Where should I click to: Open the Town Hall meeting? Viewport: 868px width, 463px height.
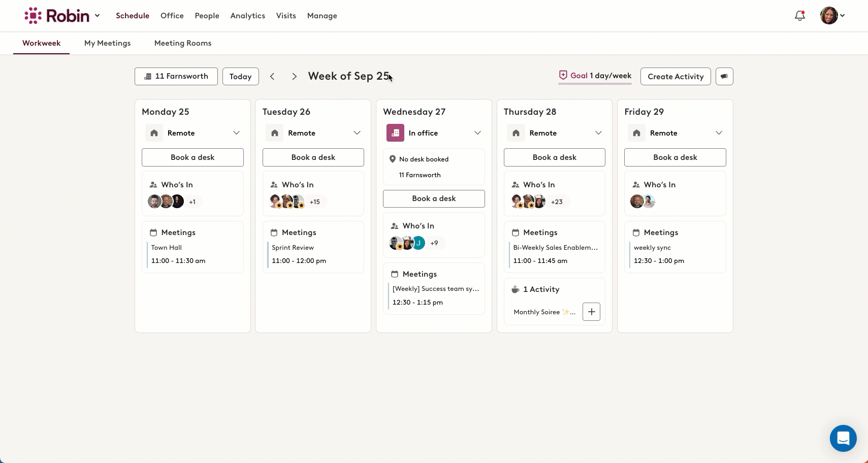point(192,254)
